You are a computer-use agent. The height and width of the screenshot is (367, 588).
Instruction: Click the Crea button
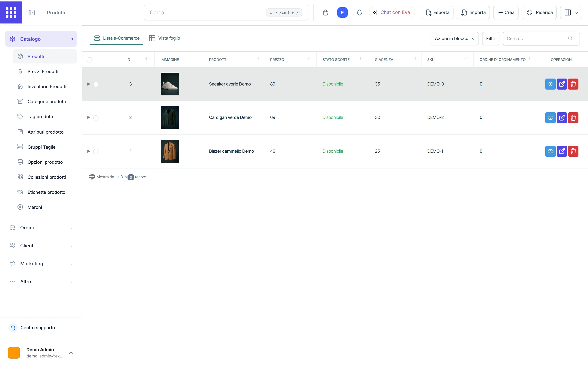click(506, 12)
